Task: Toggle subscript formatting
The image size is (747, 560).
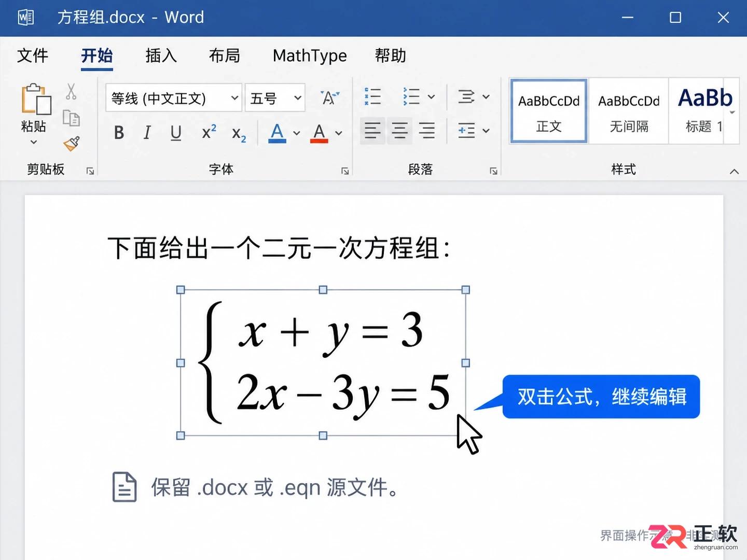Action: (x=239, y=134)
